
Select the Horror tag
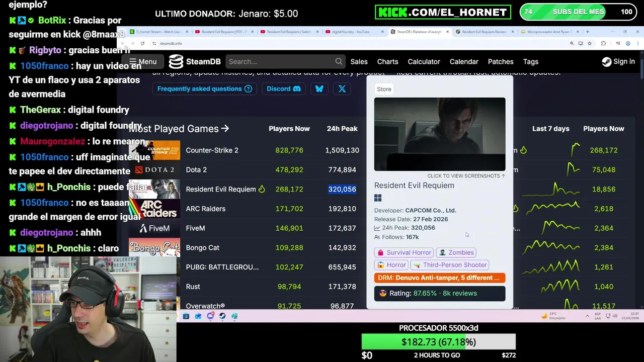click(391, 265)
